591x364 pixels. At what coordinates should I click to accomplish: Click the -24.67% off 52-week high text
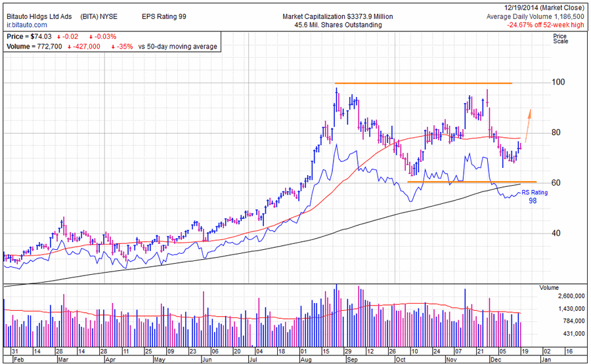[546, 25]
